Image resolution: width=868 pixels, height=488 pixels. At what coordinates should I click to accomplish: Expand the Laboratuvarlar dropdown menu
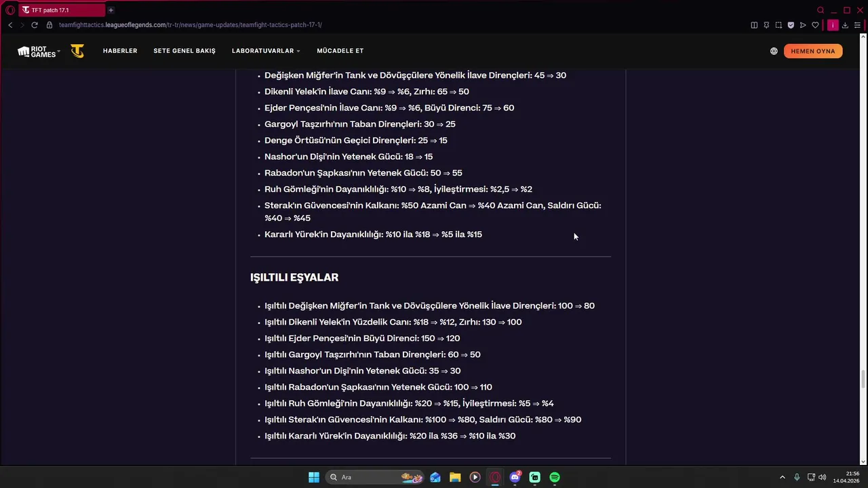pyautogui.click(x=266, y=51)
